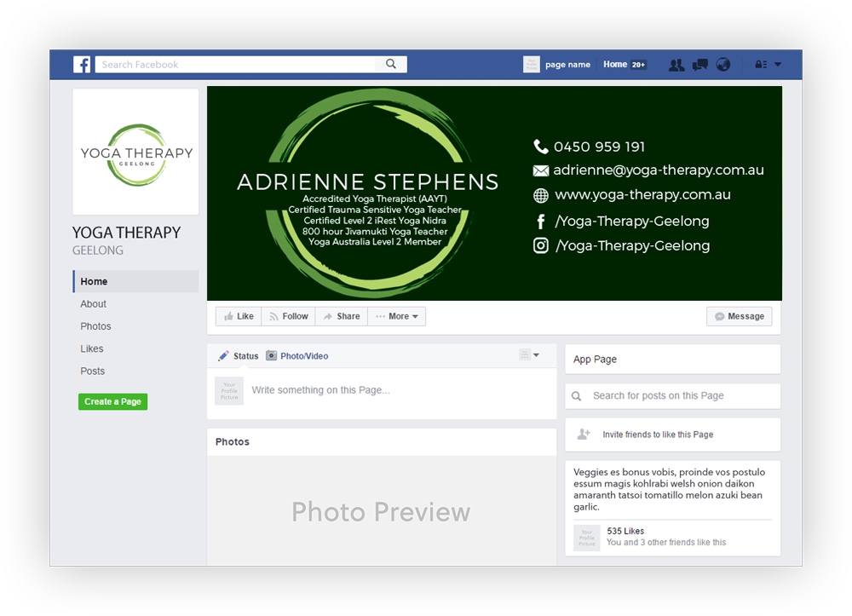Open the notifications globe icon
This screenshot has height=616, width=852.
point(722,65)
